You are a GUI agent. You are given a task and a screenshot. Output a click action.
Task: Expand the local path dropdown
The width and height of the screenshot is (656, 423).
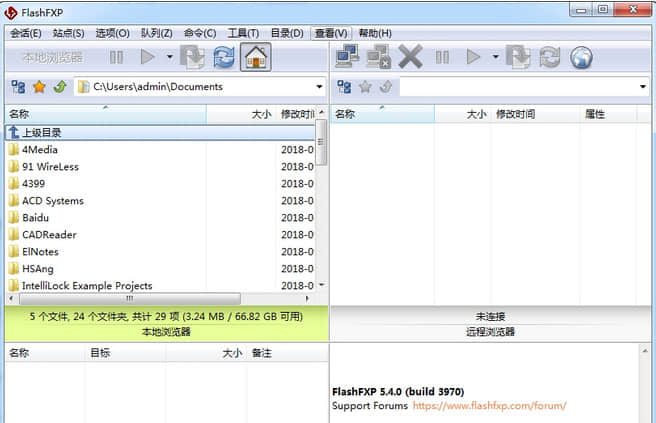point(319,87)
